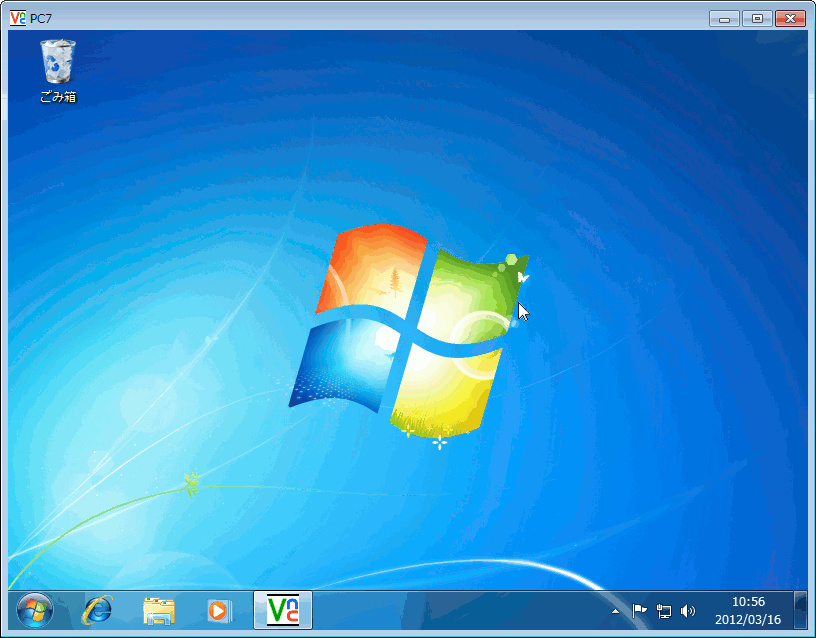The width and height of the screenshot is (816, 638).
Task: Open Windows Explorer folder icon in taskbar
Action: (x=159, y=609)
